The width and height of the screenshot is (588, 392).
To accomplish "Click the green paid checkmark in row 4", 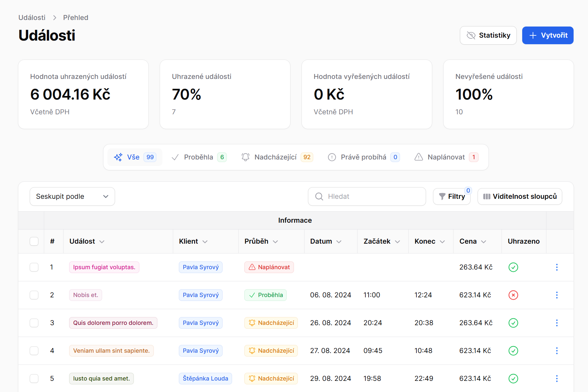I will tap(513, 351).
